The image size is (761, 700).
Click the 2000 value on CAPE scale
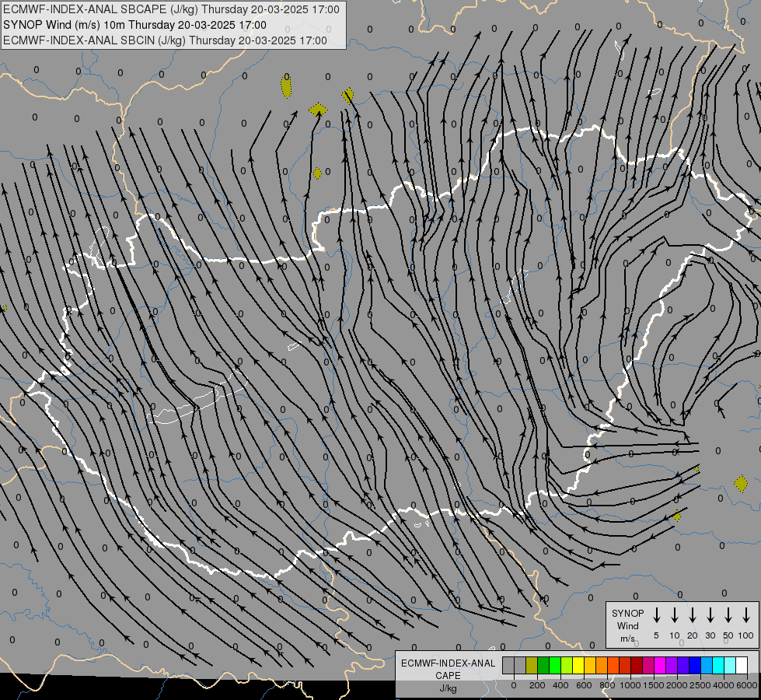tap(677, 685)
